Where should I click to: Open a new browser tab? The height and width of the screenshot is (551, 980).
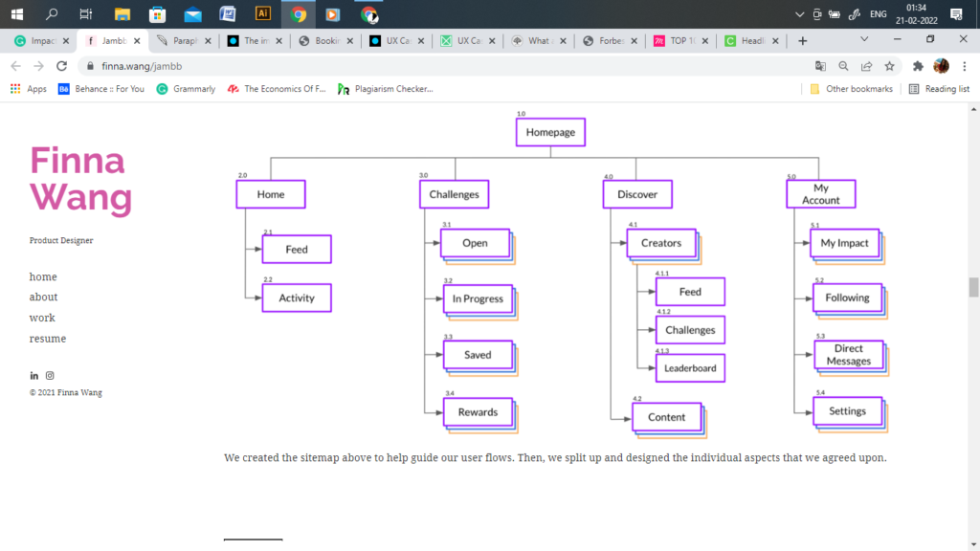click(x=802, y=41)
